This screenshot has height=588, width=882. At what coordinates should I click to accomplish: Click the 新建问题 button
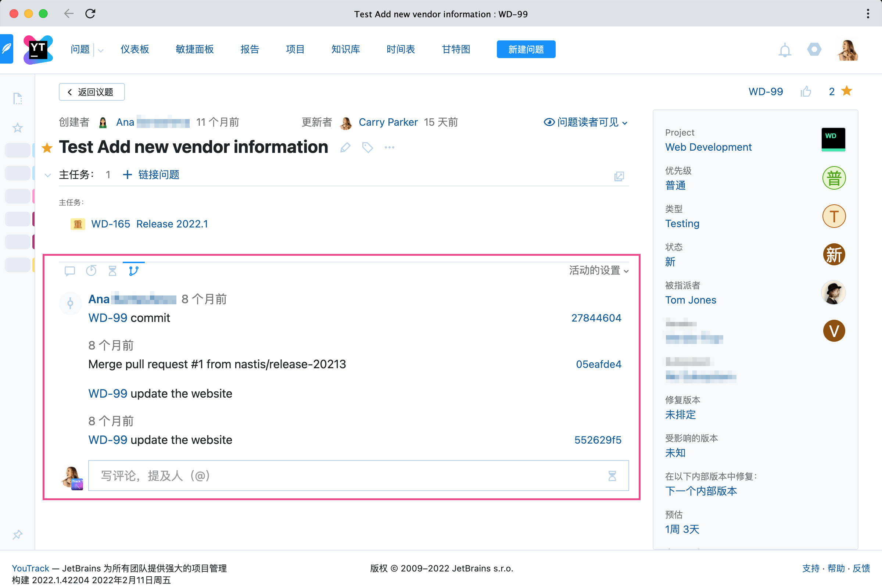tap(526, 49)
